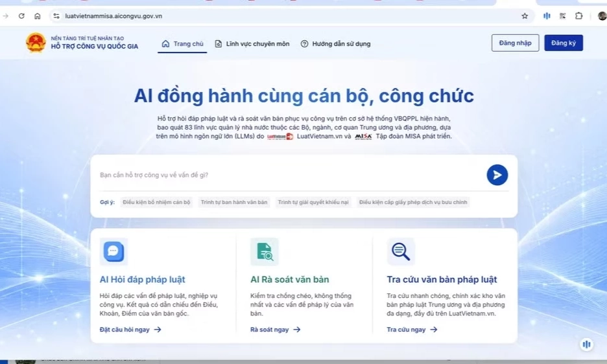Click the LuatVietnam logo in description
Viewport: 607px width, 364px height.
tap(280, 137)
